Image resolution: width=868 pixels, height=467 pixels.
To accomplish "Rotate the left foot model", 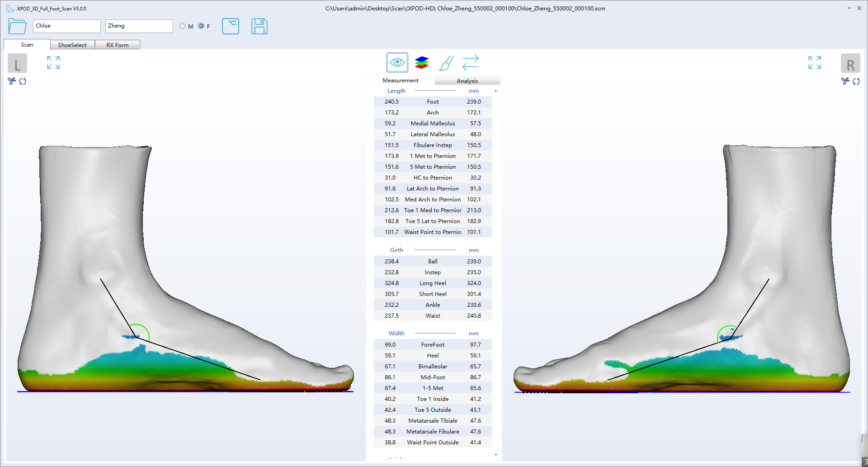I will (23, 81).
